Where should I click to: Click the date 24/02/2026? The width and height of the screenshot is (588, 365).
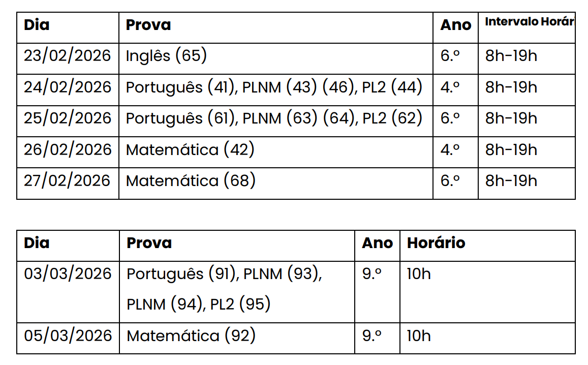[x=67, y=87]
